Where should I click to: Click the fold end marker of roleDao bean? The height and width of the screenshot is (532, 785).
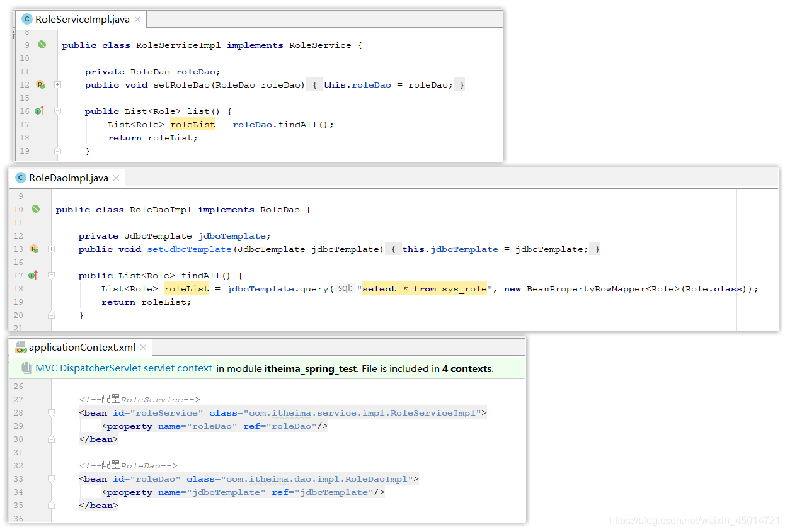pyautogui.click(x=51, y=505)
